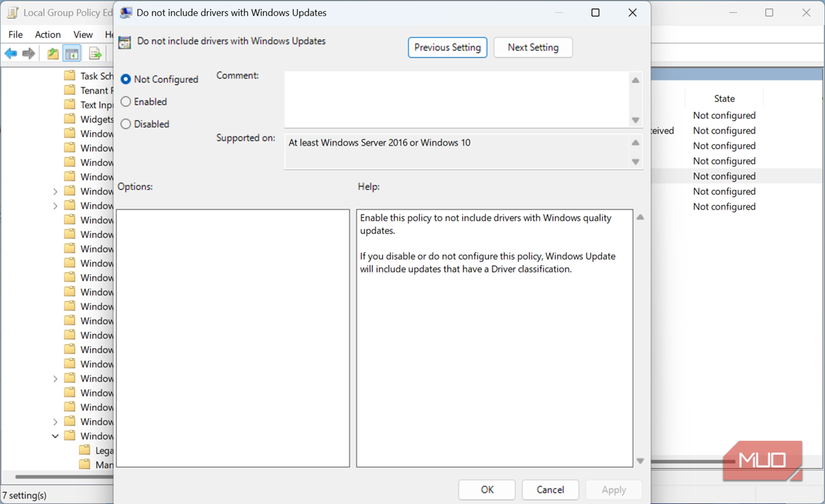Click the Local Group Policy Editor title icon

point(13,13)
